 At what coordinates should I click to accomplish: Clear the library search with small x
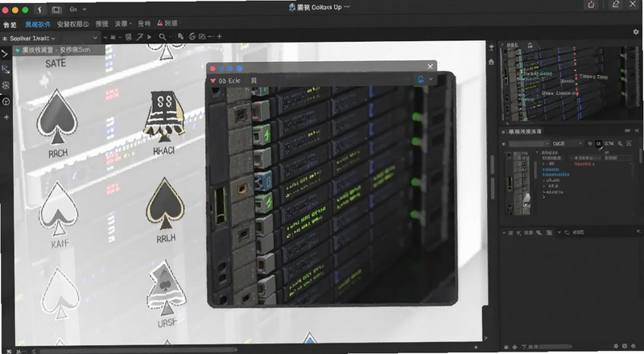coord(504,144)
